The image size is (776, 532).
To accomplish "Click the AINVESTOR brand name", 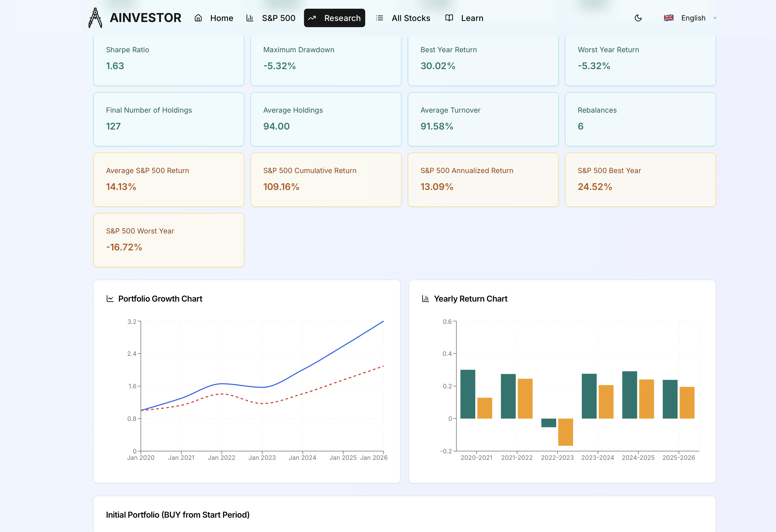I will tap(145, 18).
